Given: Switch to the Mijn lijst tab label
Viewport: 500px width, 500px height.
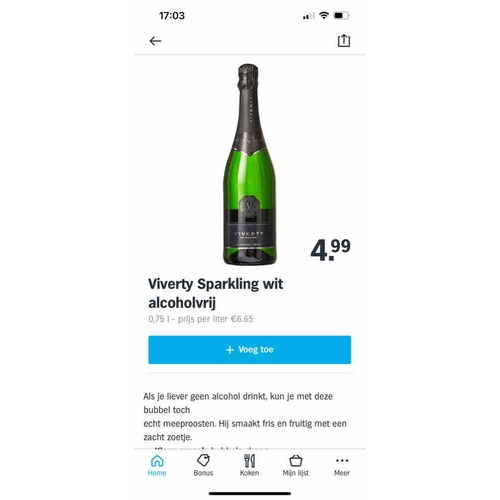Looking at the screenshot, I should 296,473.
